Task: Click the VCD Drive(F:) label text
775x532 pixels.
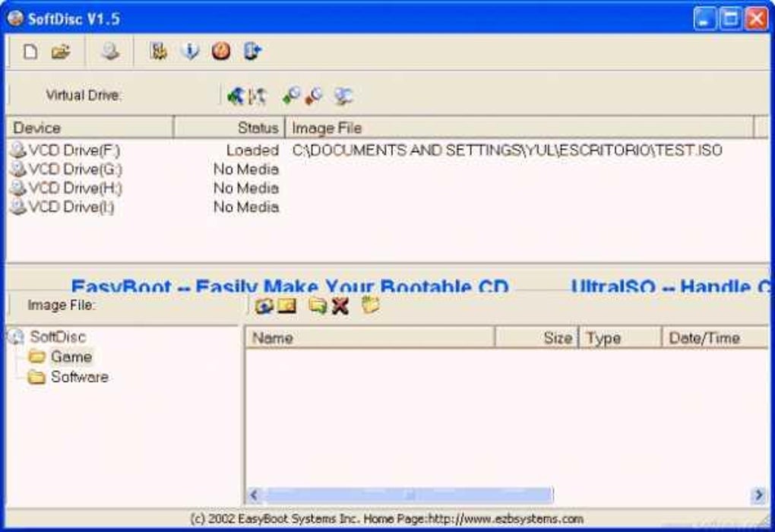Action: coord(74,150)
